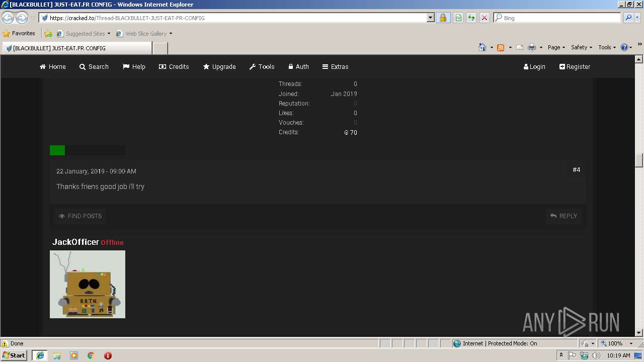Open Internet Explorer from taskbar
644x362 pixels.
[x=40, y=355]
